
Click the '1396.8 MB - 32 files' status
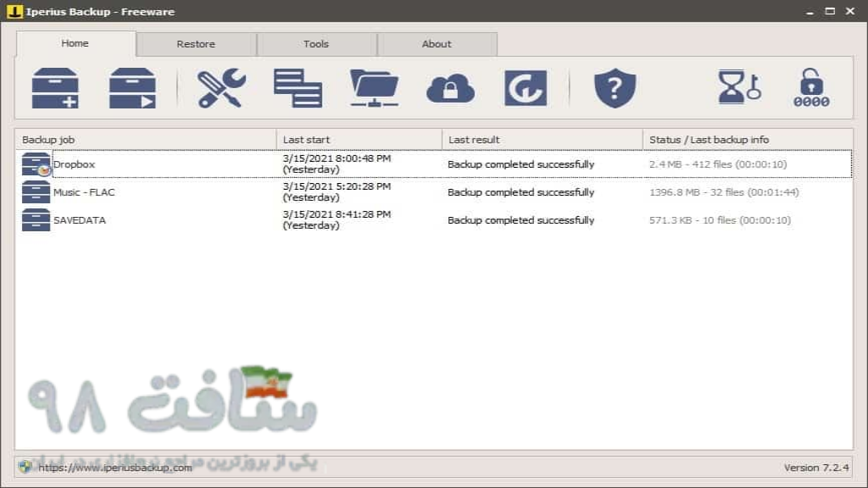point(724,192)
